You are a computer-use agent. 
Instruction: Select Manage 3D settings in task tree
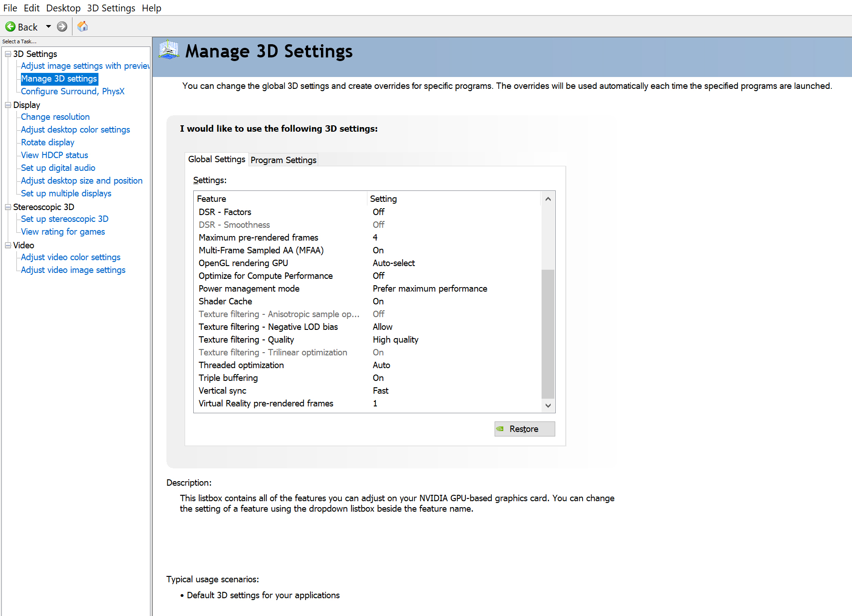click(59, 78)
